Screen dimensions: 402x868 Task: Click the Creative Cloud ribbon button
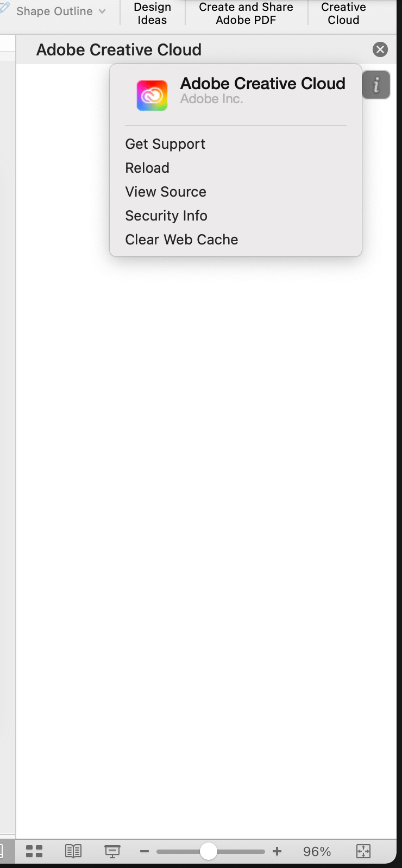343,14
